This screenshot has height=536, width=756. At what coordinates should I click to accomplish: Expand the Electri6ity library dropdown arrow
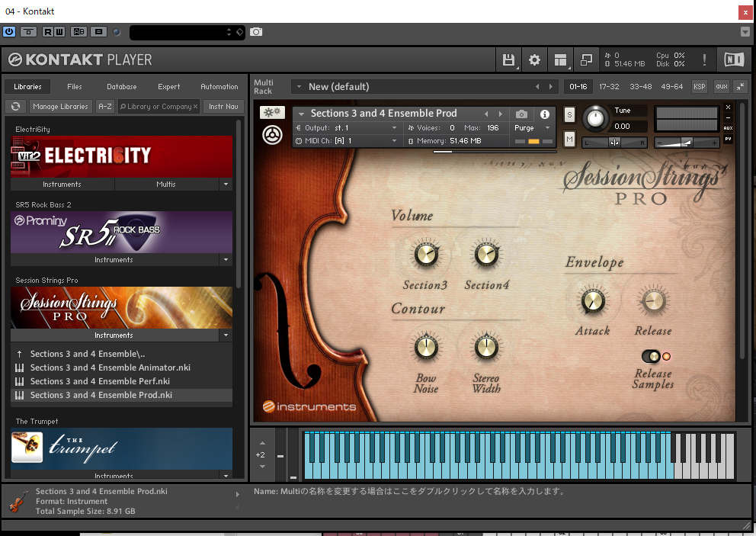tap(226, 185)
